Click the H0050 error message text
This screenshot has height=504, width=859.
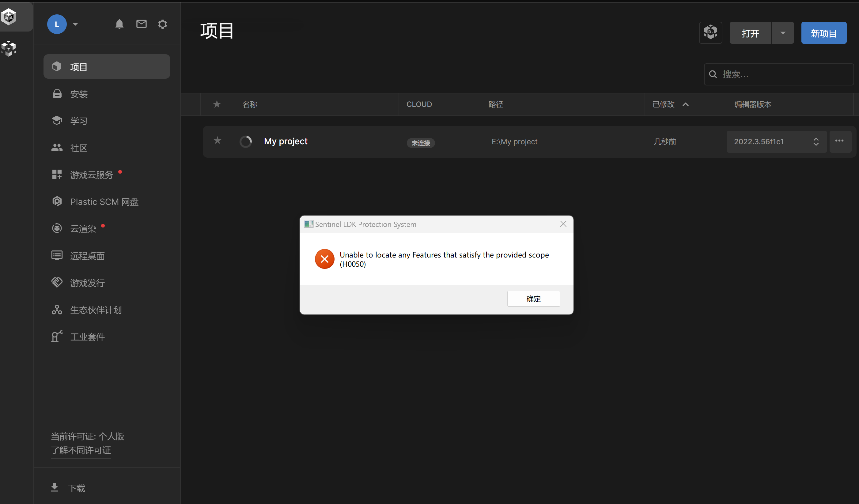point(444,259)
